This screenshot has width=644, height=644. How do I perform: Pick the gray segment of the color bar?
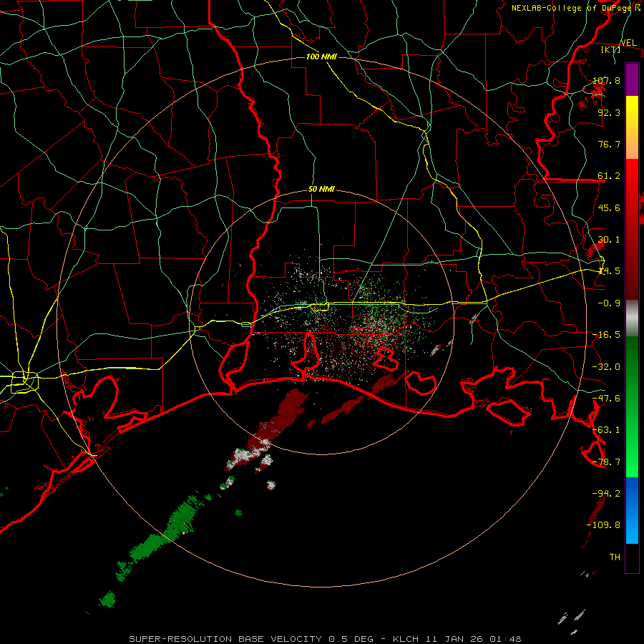(x=632, y=318)
